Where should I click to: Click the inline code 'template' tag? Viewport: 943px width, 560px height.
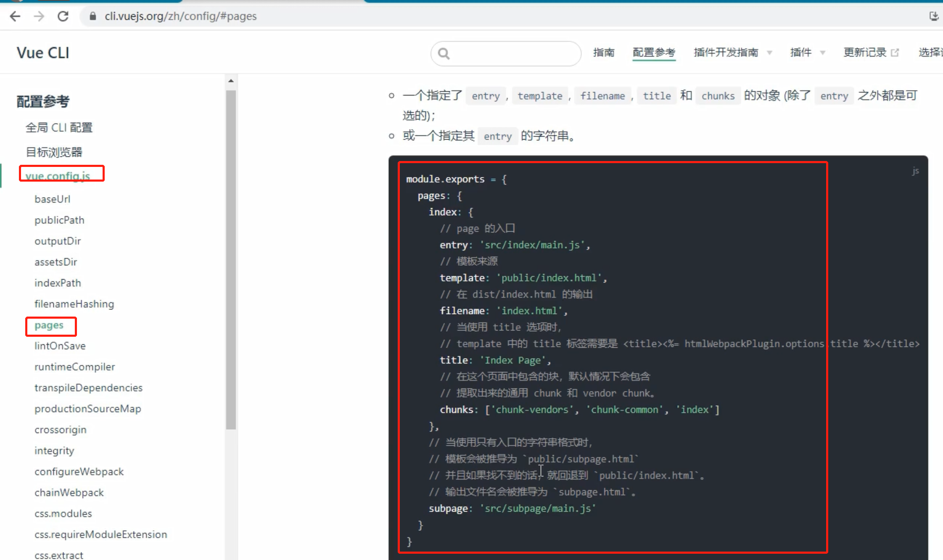click(x=540, y=96)
